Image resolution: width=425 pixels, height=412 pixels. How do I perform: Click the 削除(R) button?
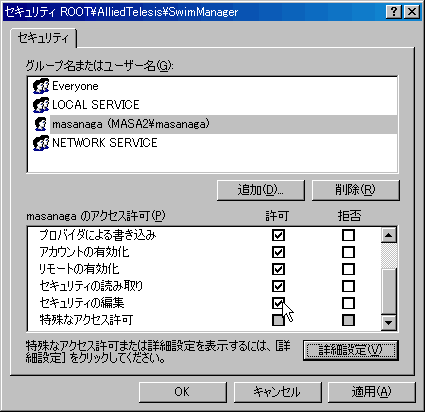[355, 190]
